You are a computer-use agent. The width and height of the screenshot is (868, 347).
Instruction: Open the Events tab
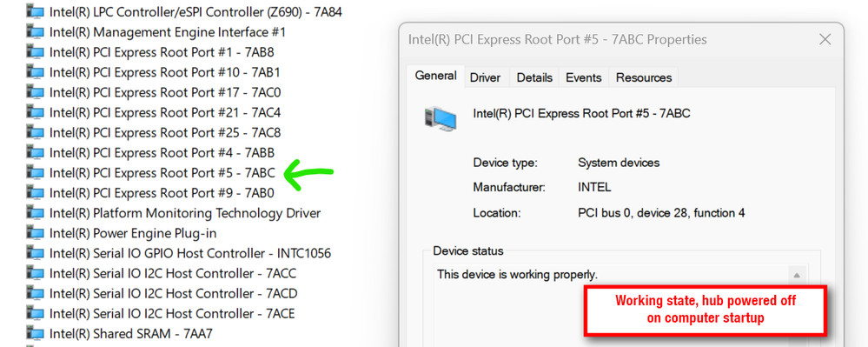coord(584,77)
